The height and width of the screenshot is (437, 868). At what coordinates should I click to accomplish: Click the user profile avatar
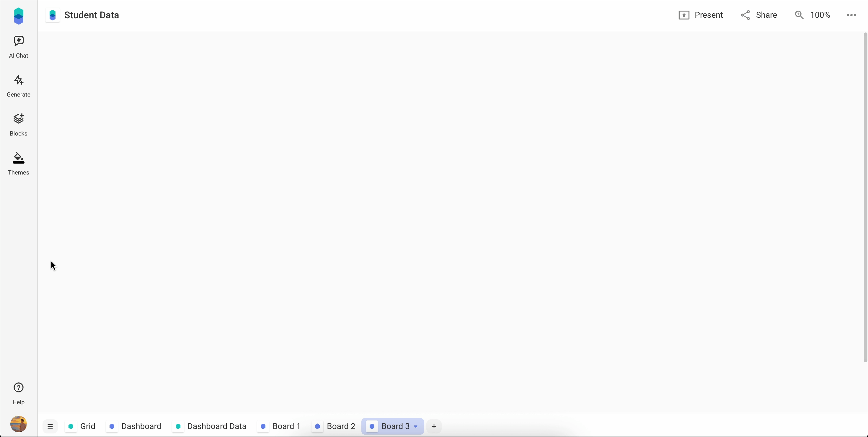[x=19, y=423]
